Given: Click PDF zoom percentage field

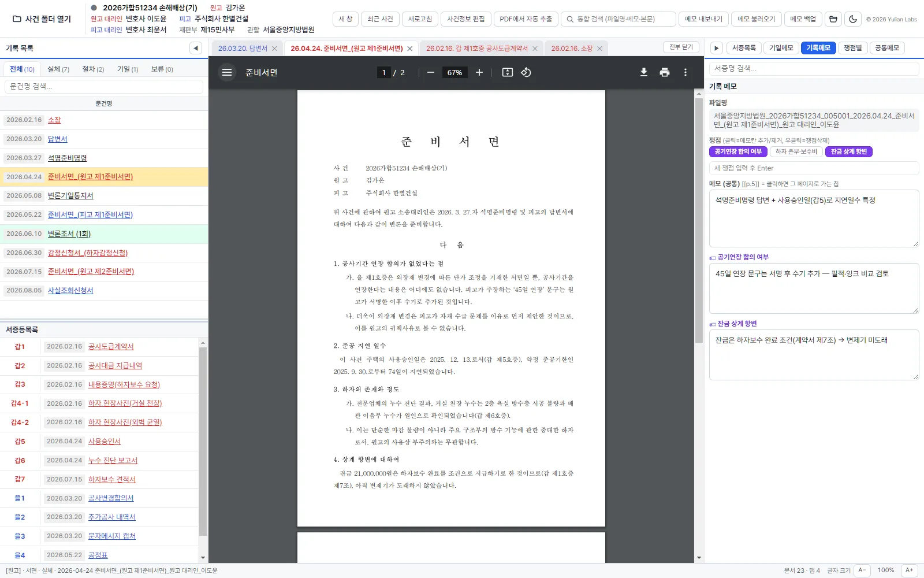Looking at the screenshot, I should (x=454, y=72).
